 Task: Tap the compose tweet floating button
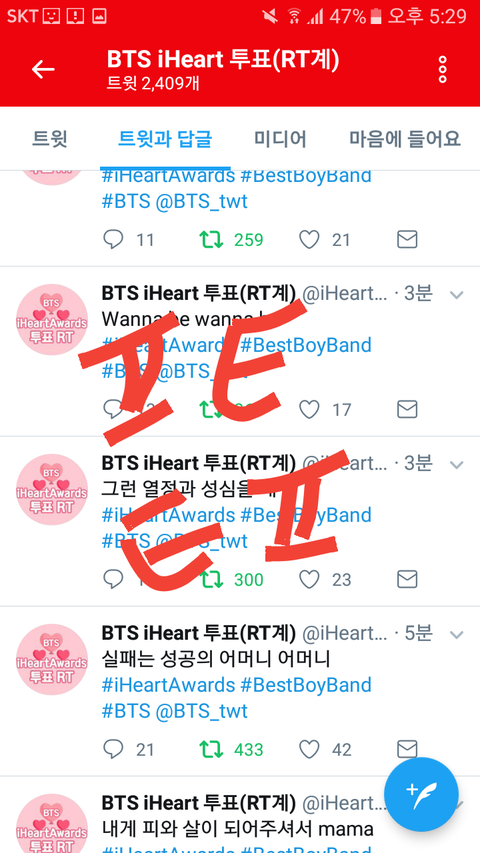tap(421, 794)
